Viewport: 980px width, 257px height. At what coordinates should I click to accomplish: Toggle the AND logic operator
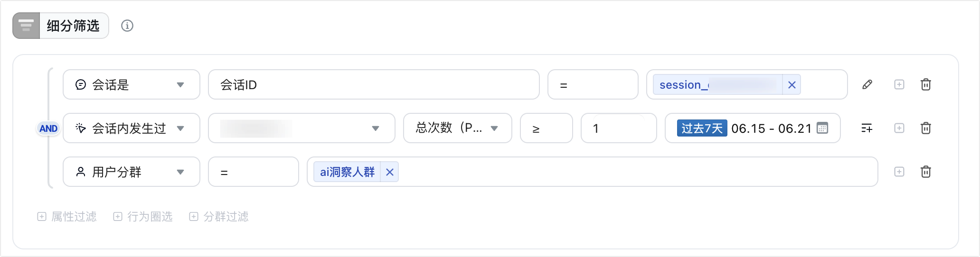48,128
